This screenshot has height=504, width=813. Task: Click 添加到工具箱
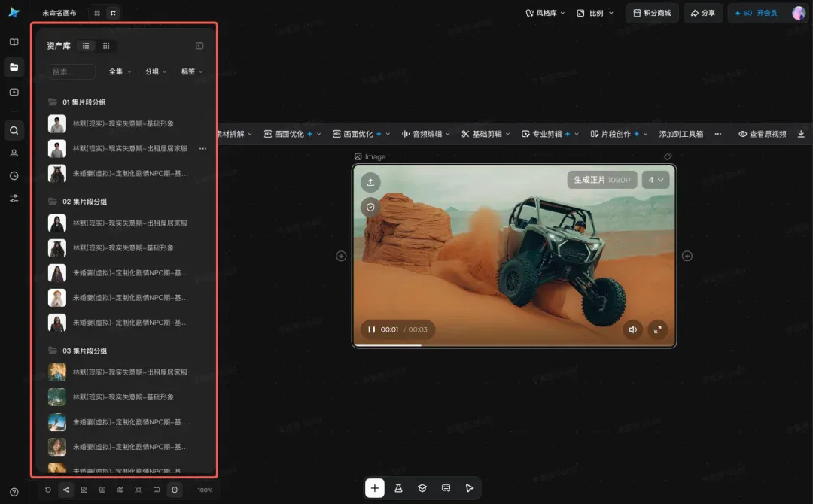[x=681, y=134]
